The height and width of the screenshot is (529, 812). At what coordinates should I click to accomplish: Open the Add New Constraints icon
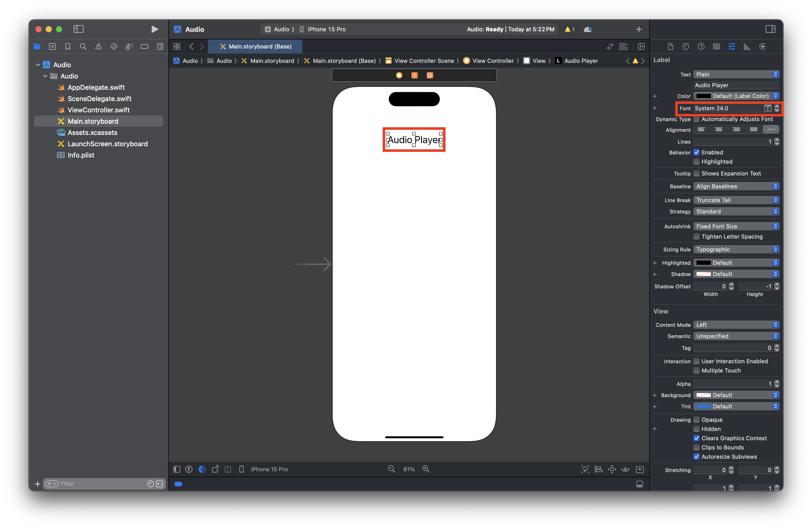click(x=612, y=469)
